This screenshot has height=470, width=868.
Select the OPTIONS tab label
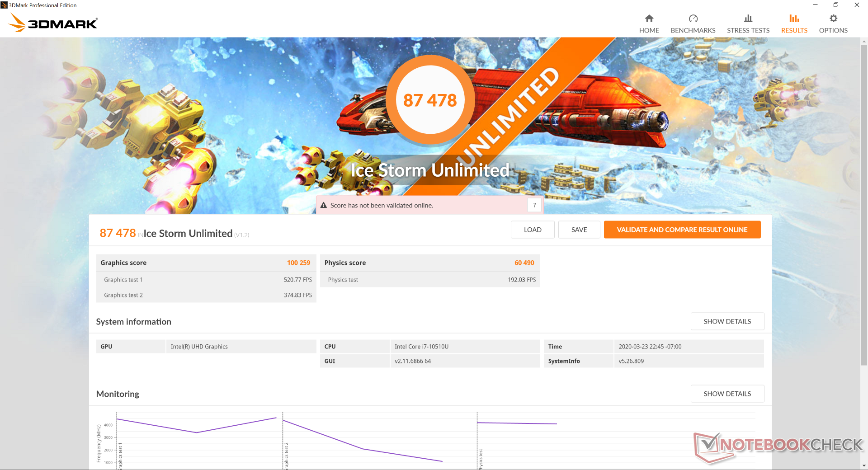coord(833,30)
